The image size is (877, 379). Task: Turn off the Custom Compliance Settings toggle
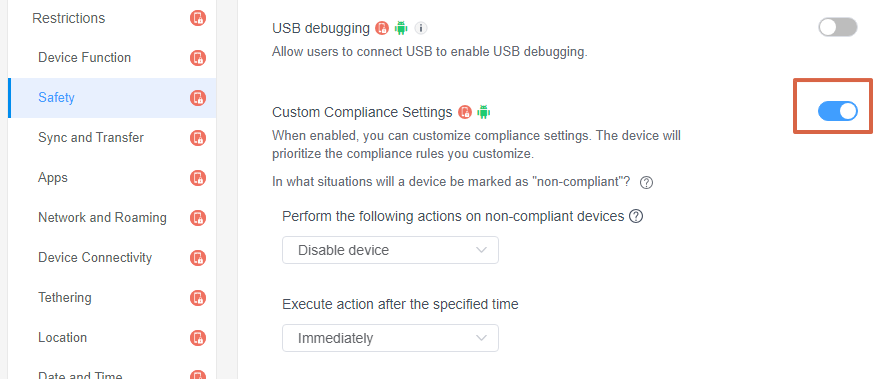837,111
